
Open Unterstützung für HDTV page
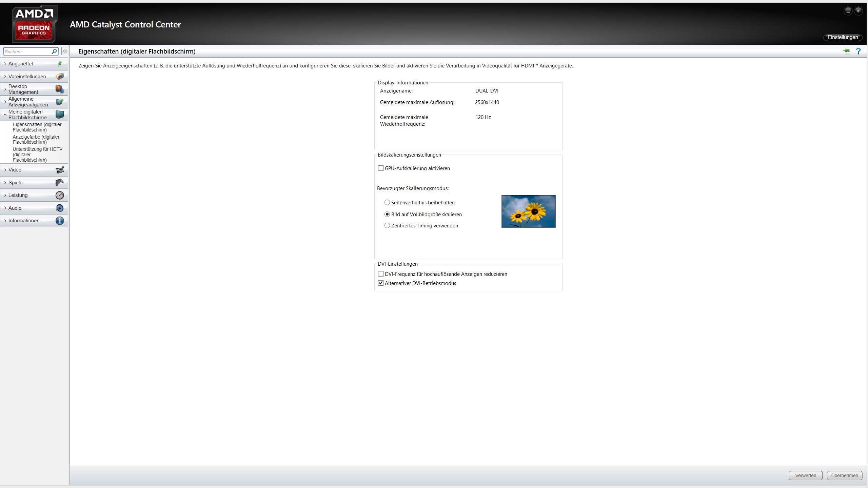(x=37, y=155)
